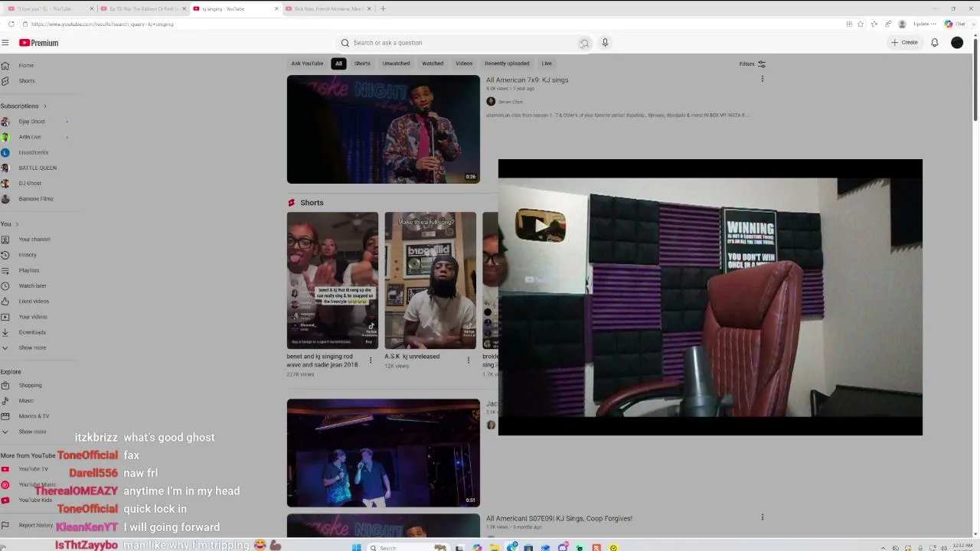
Task: Open the Home icon in the sidebar
Action: click(x=5, y=66)
